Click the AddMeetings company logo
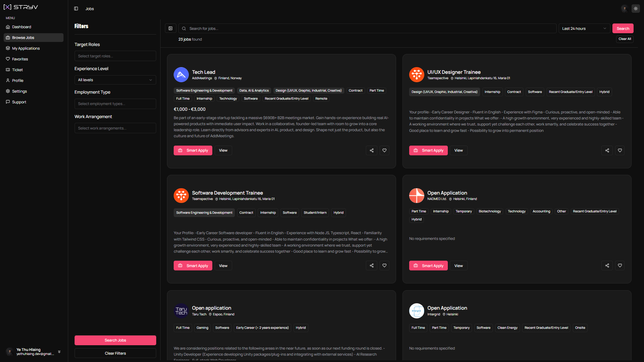The height and width of the screenshot is (362, 644). (181, 75)
